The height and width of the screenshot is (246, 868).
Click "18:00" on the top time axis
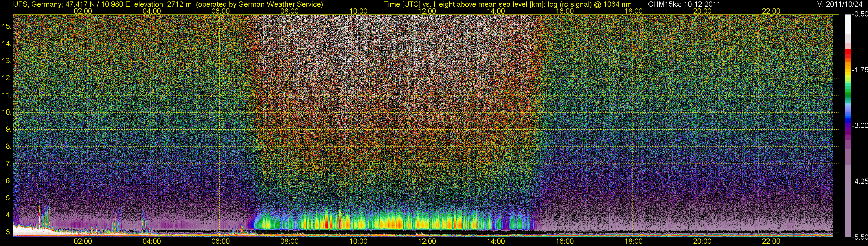coord(633,11)
